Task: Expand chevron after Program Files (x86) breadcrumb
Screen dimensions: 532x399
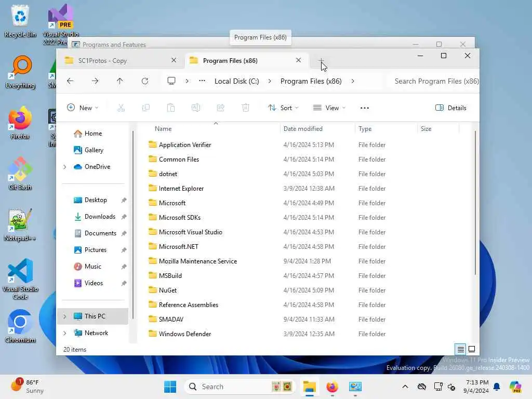Action: (353, 81)
